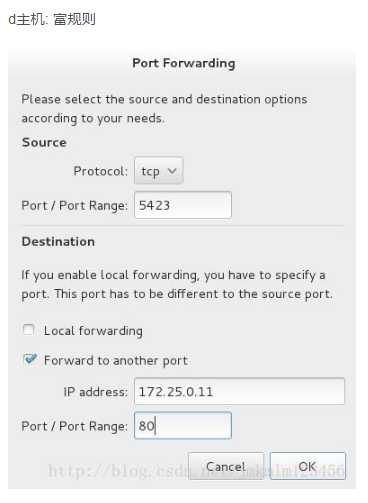Click the Forward to another port label
368x503 pixels.
point(116,361)
